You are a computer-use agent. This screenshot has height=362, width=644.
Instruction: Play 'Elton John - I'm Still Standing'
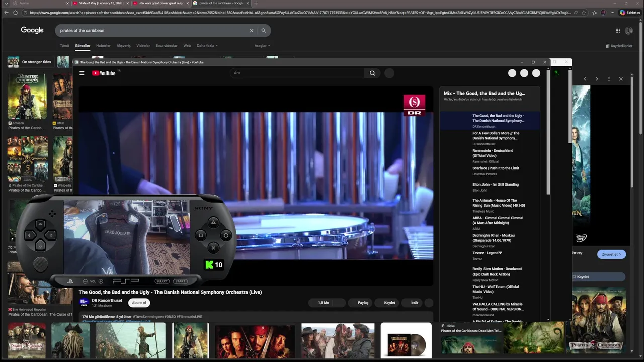(489, 188)
